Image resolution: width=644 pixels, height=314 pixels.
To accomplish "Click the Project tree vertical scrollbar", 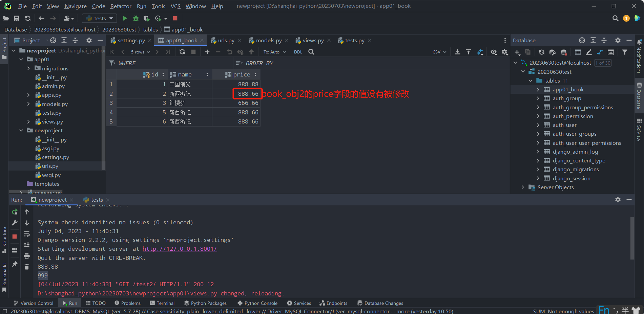I will tap(103, 108).
